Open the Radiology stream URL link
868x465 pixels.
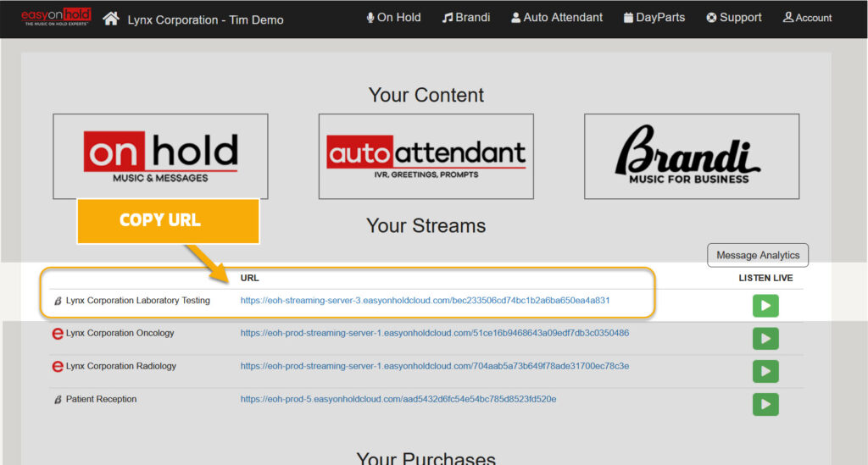[x=435, y=366]
